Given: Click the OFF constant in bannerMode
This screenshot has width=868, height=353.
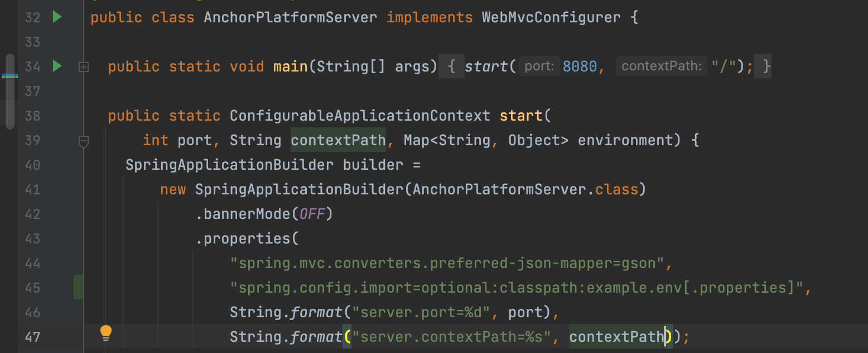Looking at the screenshot, I should (312, 214).
